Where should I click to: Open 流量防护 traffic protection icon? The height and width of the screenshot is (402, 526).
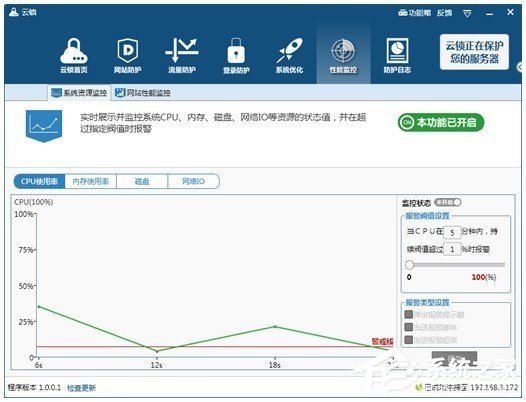point(181,55)
